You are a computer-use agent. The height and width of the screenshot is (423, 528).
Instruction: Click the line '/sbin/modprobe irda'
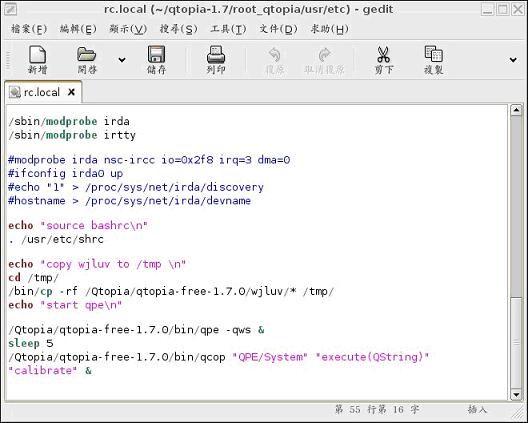coord(69,121)
